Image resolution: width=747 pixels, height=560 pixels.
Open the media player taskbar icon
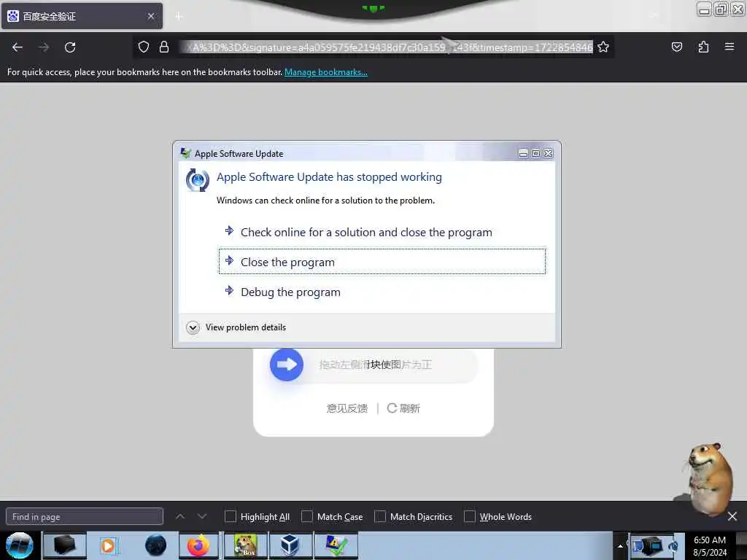point(108,545)
